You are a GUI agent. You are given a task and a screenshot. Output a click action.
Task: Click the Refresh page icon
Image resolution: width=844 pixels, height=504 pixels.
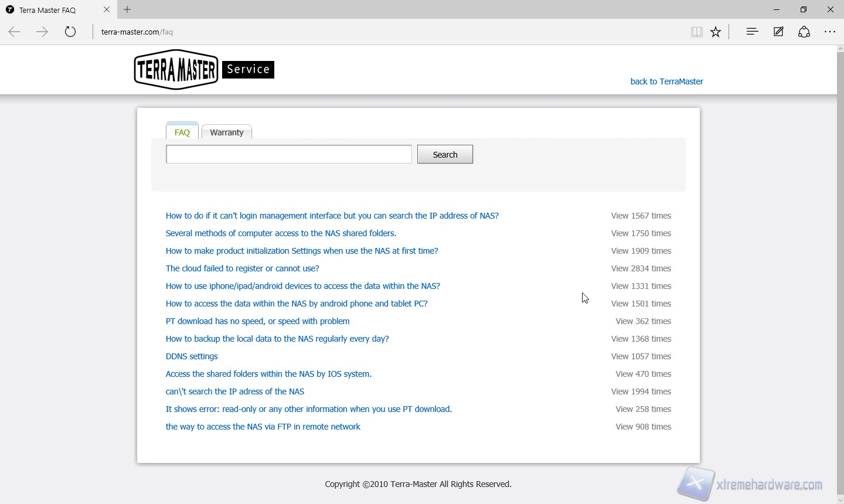point(70,32)
